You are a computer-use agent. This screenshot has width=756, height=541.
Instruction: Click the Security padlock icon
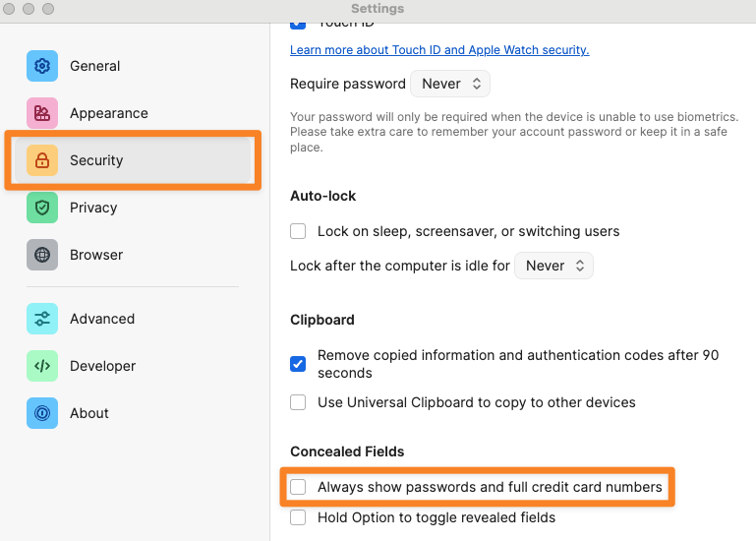tap(42, 160)
